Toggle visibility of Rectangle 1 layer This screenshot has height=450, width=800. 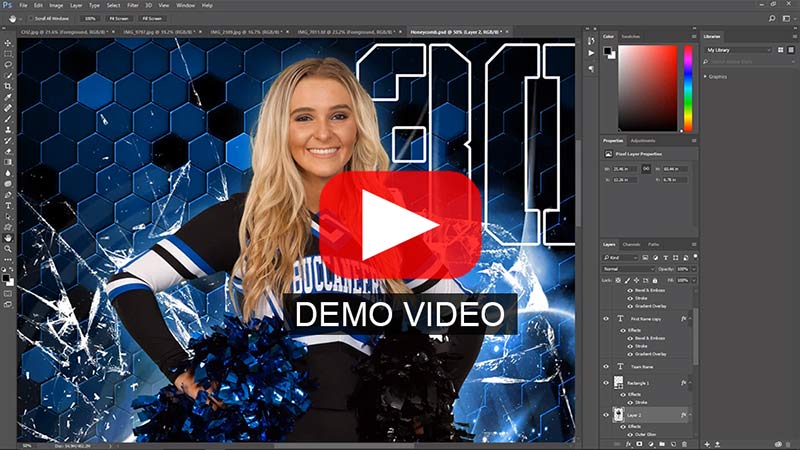(606, 383)
